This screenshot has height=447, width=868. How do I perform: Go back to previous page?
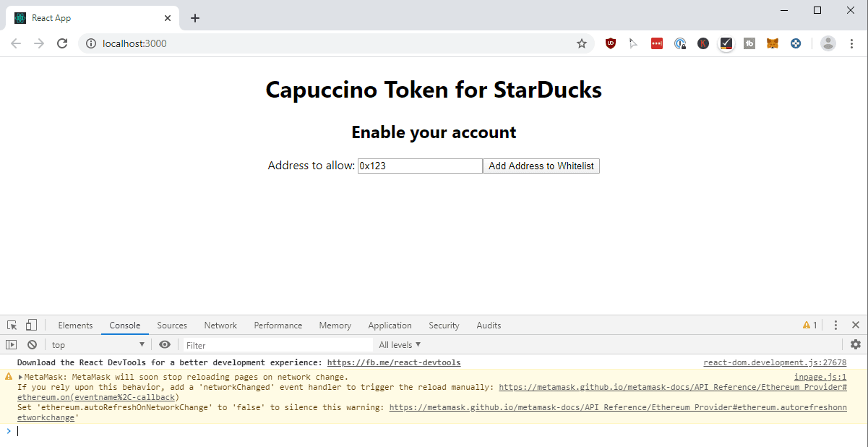(x=16, y=43)
